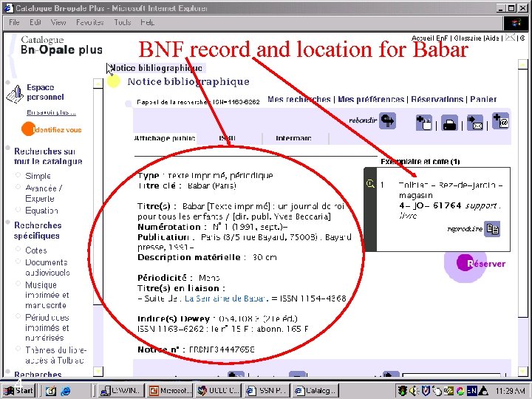Image resolution: width=532 pixels, height=399 pixels.
Task: Click the speaker volume tray icon
Action: pos(414,391)
